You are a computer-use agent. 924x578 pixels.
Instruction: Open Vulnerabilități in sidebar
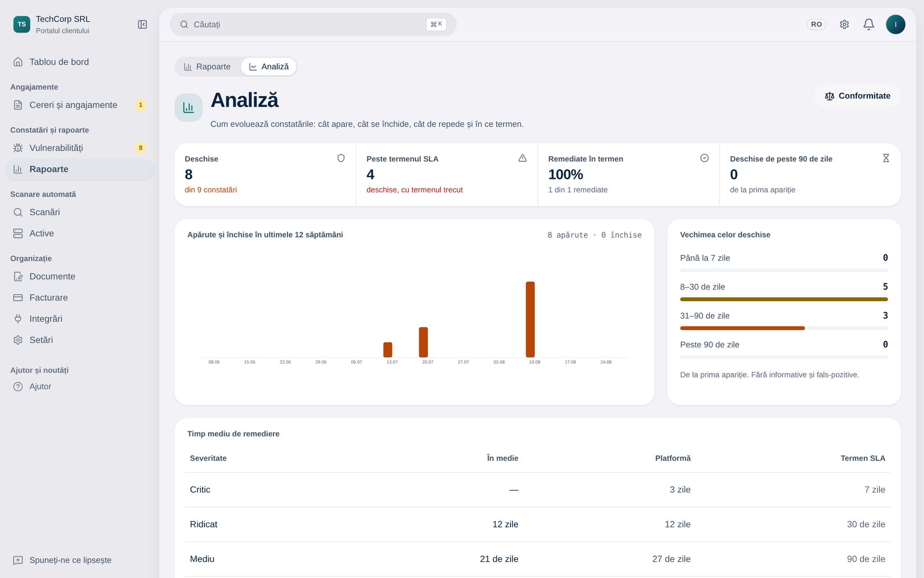80,148
